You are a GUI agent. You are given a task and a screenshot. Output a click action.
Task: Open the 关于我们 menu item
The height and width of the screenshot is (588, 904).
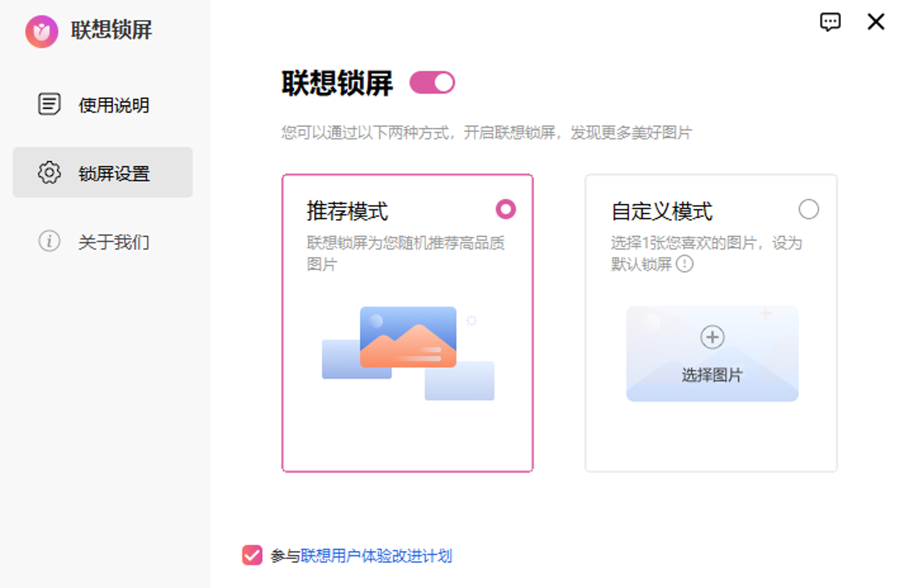[113, 242]
